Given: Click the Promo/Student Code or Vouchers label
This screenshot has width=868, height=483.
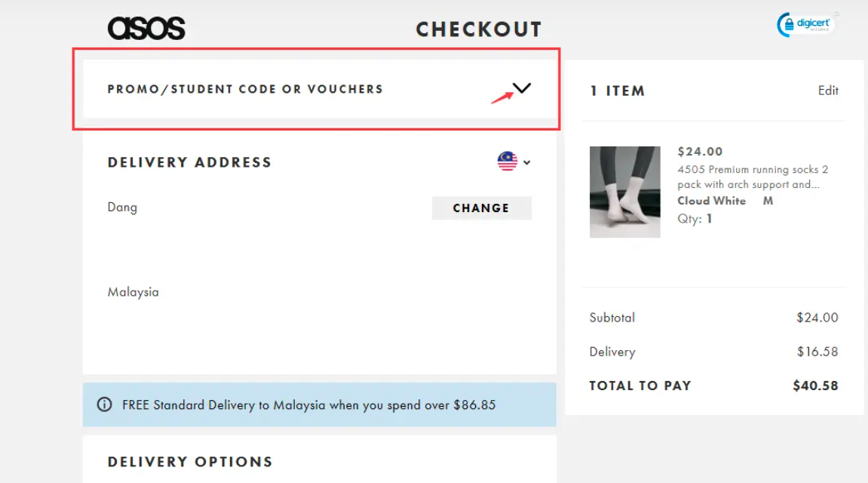Looking at the screenshot, I should coord(245,89).
